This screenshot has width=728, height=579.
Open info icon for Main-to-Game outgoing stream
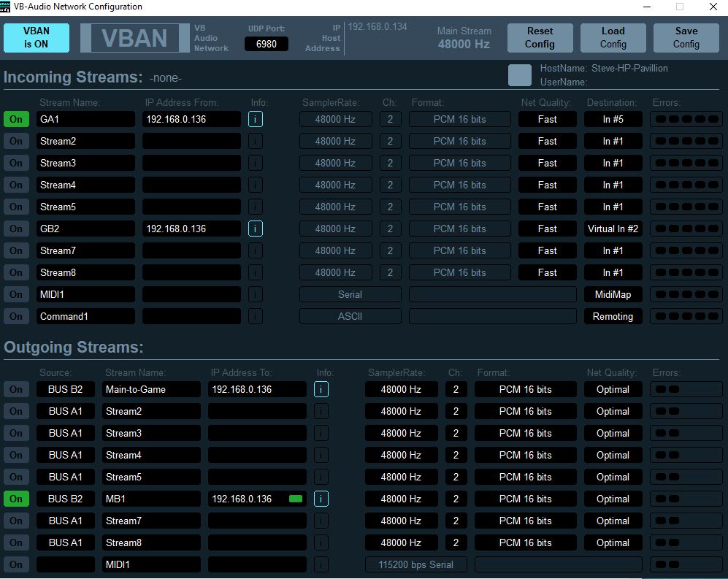coord(321,389)
